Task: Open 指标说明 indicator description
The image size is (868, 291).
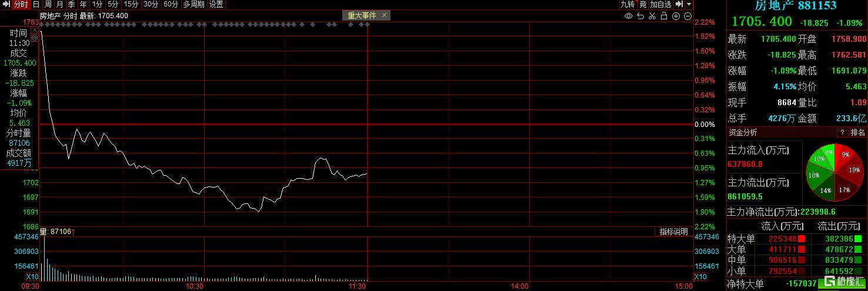Action: (673, 232)
